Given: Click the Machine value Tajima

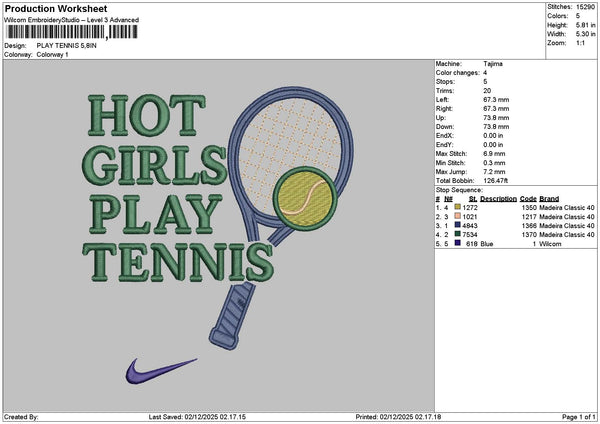Looking at the screenshot, I should coord(493,63).
